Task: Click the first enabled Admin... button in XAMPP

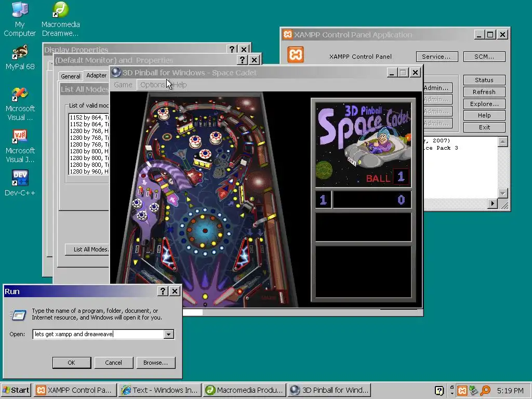Action: [x=437, y=88]
